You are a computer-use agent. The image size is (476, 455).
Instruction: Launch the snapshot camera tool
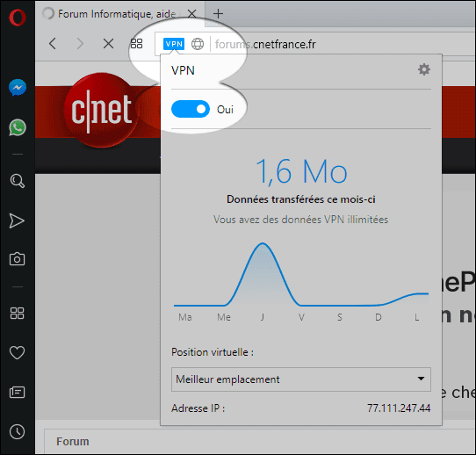17,259
